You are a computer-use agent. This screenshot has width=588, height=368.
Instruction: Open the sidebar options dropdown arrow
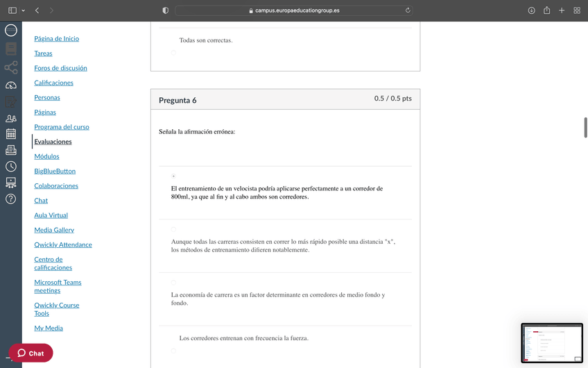click(24, 10)
